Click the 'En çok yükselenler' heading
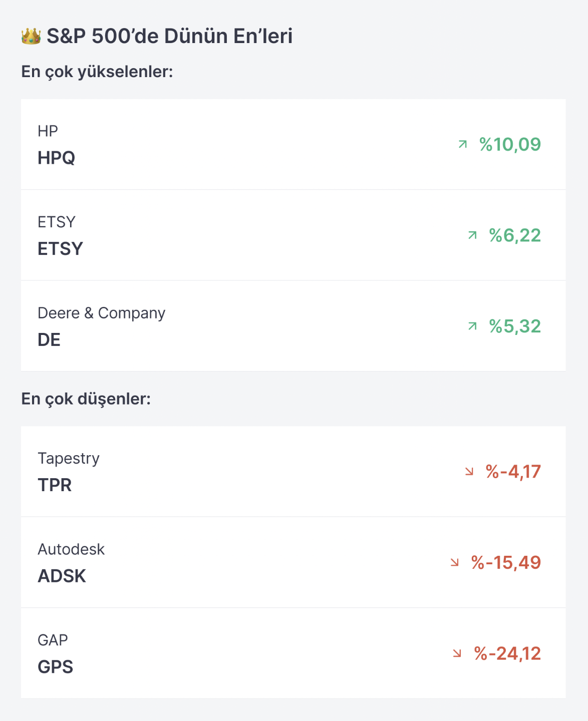 [97, 72]
